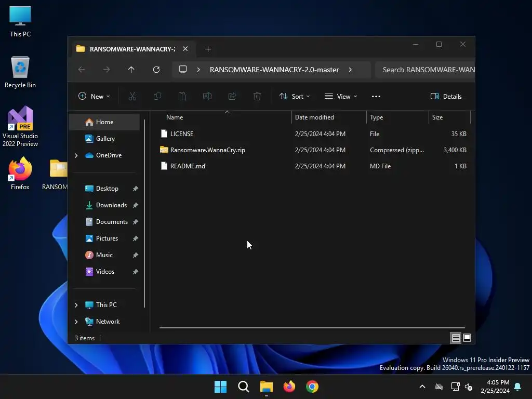Click the Share icon in toolbar
Image resolution: width=532 pixels, height=399 pixels.
232,96
